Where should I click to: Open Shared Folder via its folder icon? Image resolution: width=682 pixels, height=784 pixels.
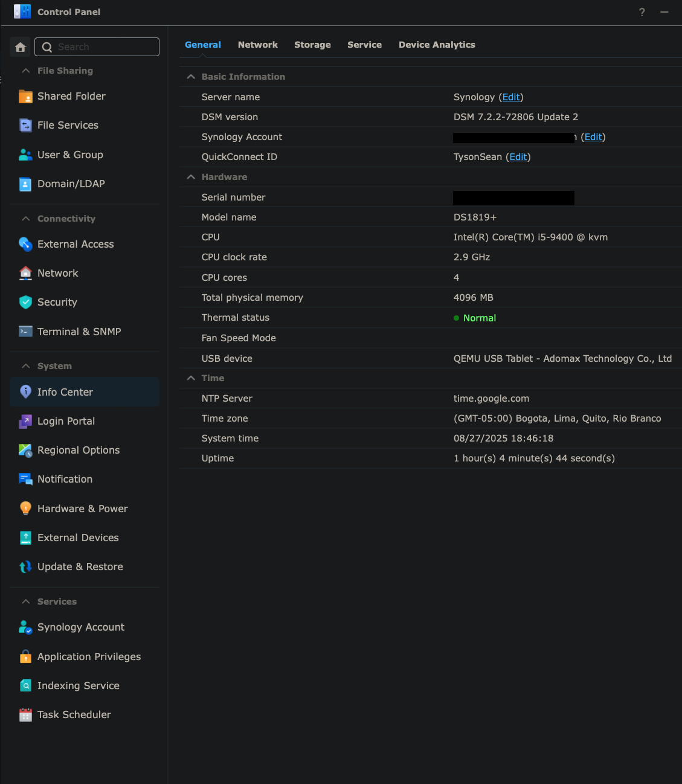point(25,97)
